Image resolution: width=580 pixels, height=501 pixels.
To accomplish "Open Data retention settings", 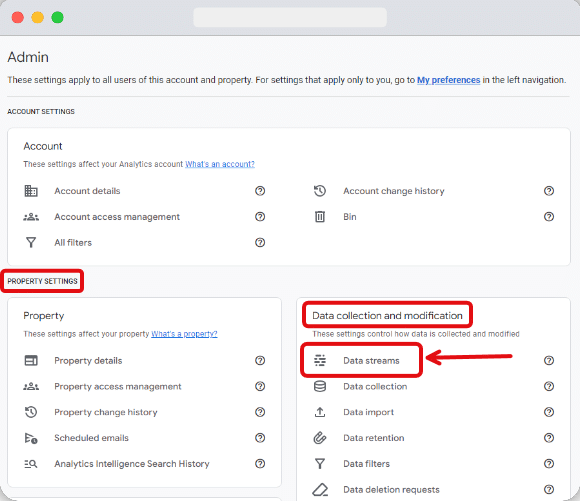I will 374,438.
